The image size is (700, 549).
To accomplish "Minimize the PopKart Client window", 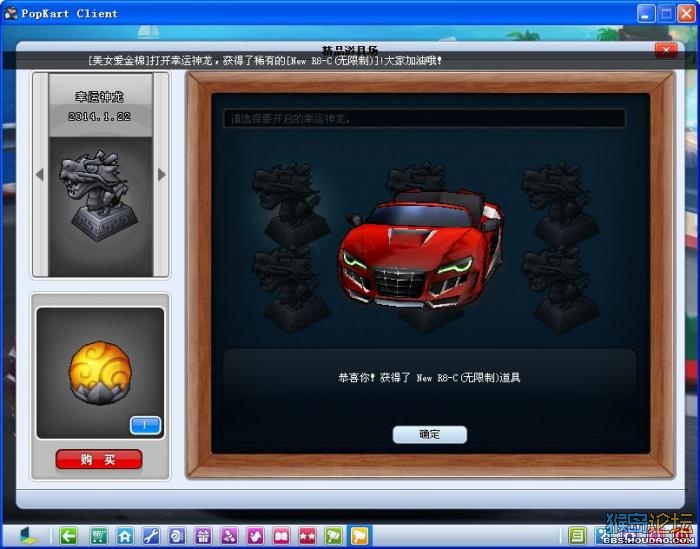I will coord(646,13).
